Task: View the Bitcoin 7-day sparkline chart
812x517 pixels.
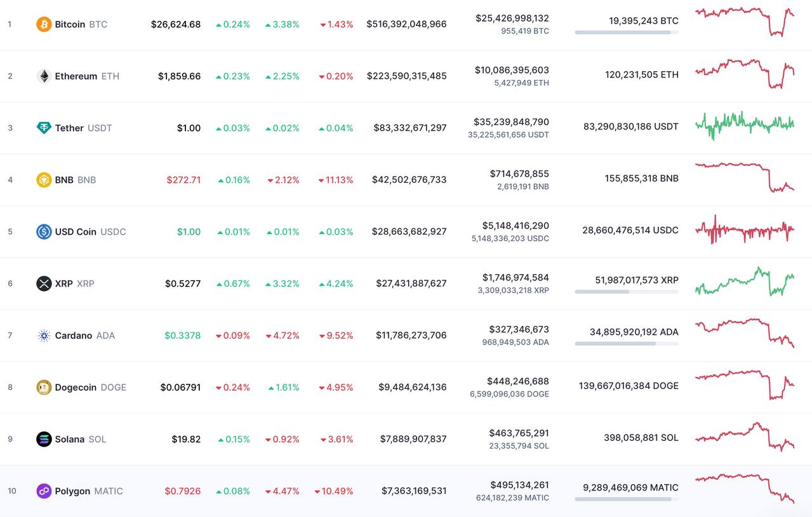Action: point(744,21)
